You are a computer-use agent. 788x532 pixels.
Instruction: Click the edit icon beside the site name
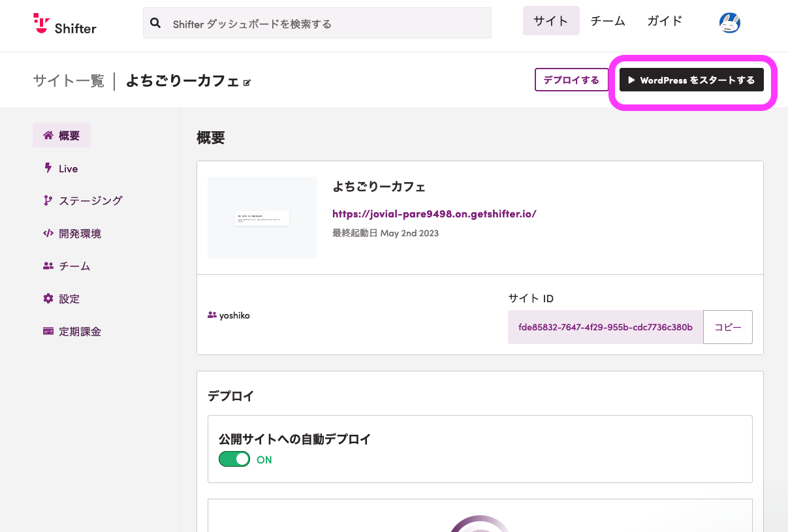click(x=247, y=83)
